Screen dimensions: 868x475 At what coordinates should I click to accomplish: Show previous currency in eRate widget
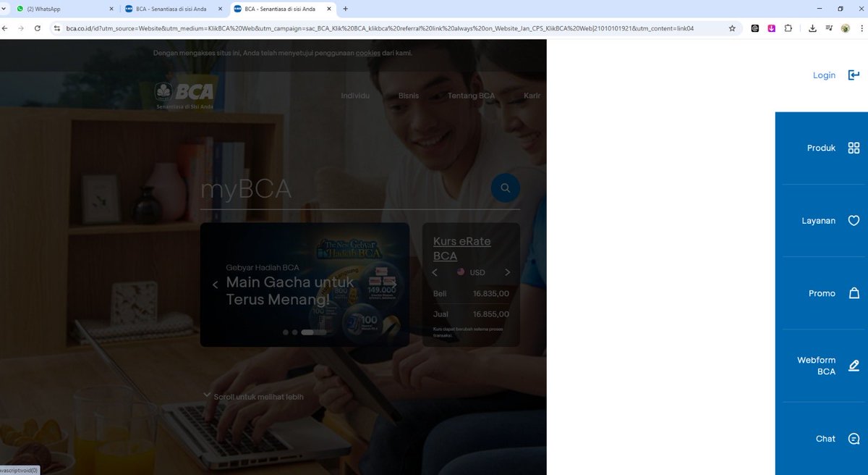[x=435, y=272]
